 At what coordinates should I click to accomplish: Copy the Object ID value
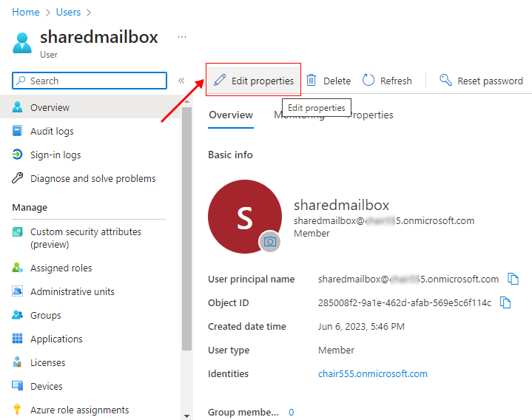tap(505, 302)
